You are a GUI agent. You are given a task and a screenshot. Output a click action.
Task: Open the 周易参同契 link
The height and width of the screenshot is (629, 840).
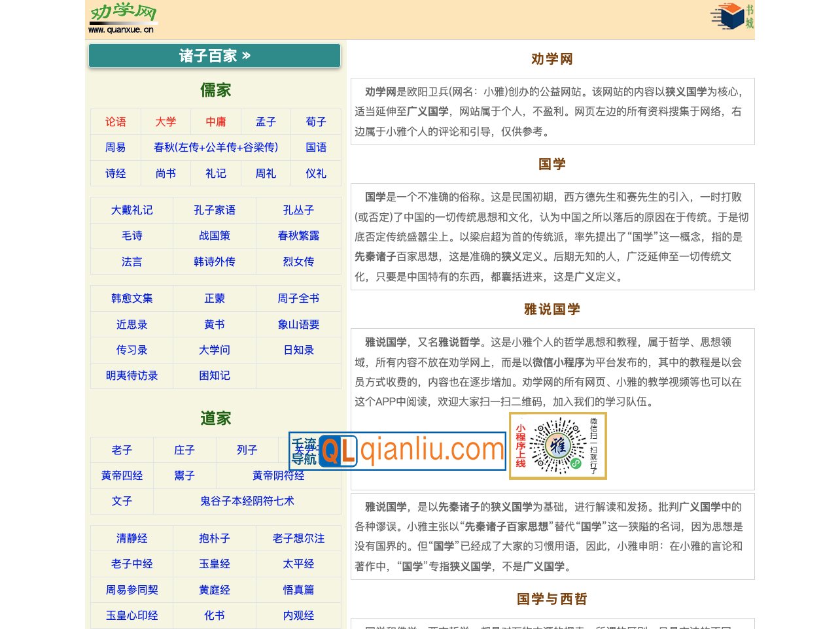(x=131, y=589)
